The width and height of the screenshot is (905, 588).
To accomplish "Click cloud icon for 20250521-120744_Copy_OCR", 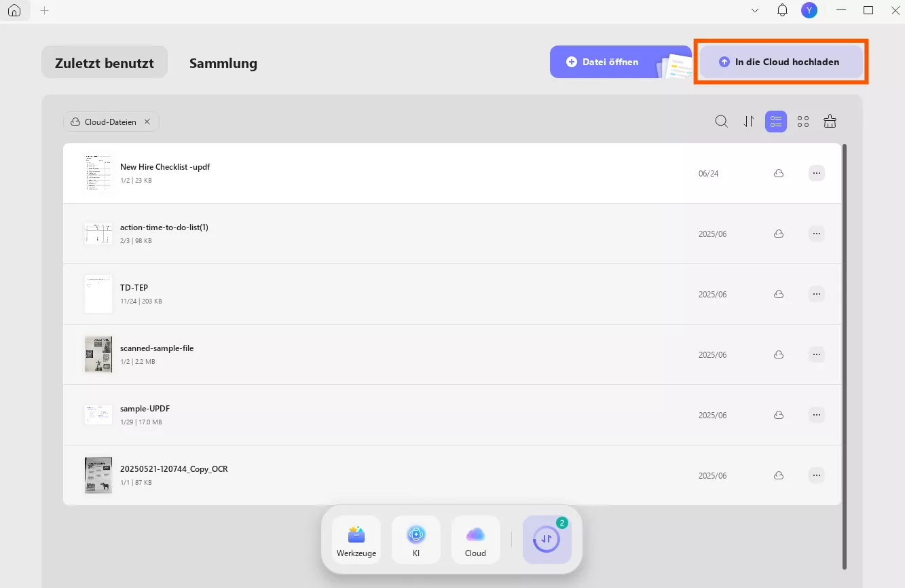I will tap(779, 475).
